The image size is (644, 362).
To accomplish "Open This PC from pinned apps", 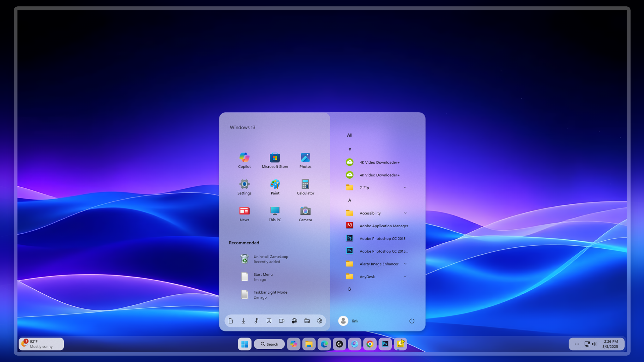I will point(275,214).
